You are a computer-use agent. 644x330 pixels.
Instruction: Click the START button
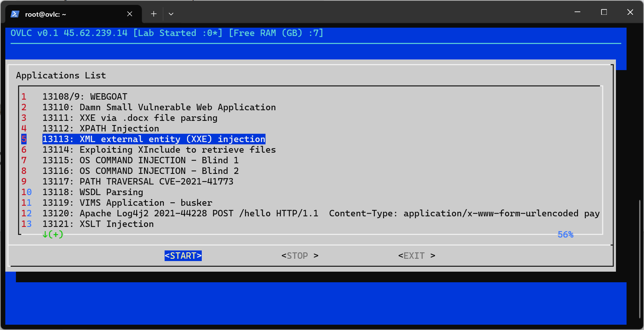183,256
